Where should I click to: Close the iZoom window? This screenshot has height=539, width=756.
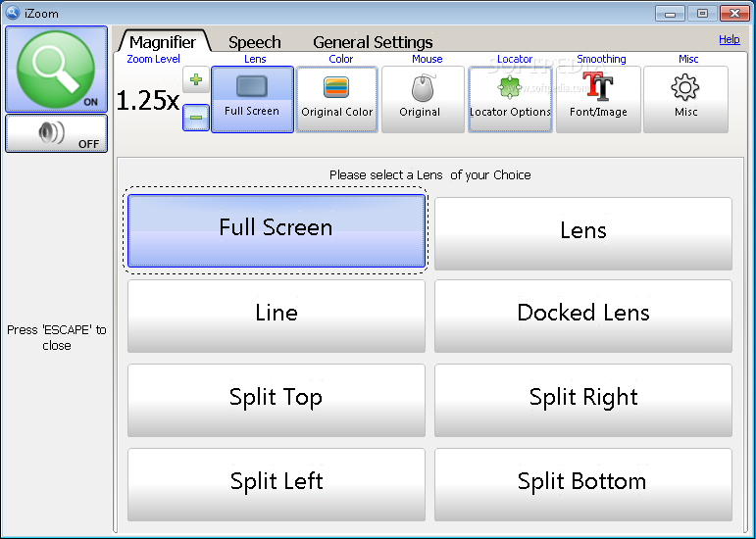tap(734, 13)
